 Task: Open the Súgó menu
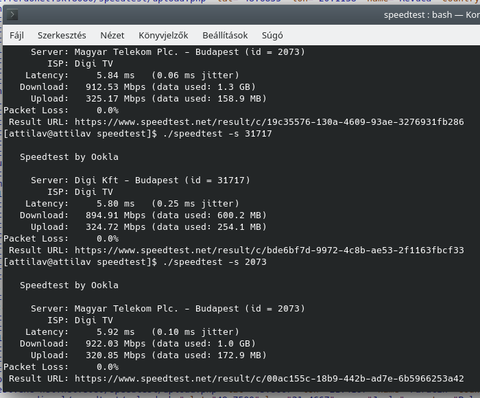[272, 35]
